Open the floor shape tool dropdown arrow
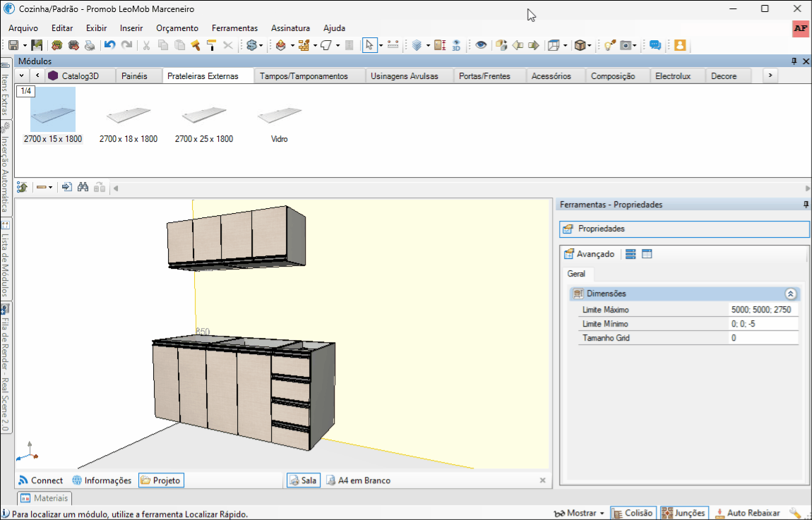The height and width of the screenshot is (520, 812). point(338,46)
